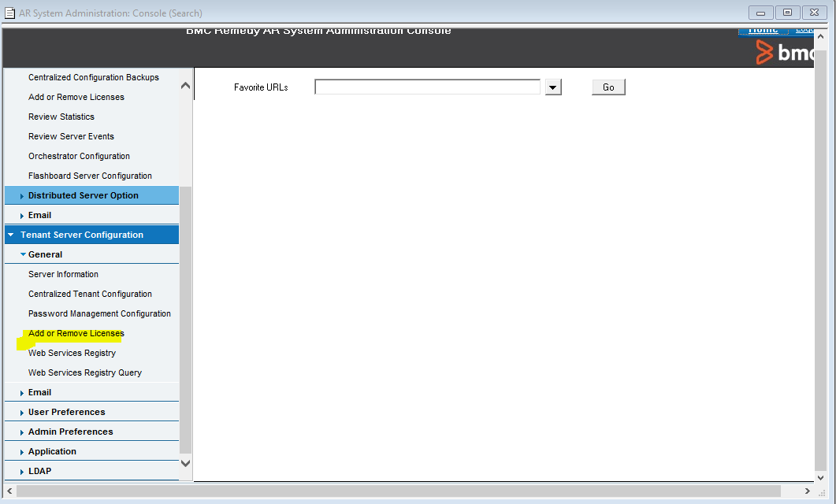
Task: Minimize the AR System Administration window
Action: click(761, 13)
